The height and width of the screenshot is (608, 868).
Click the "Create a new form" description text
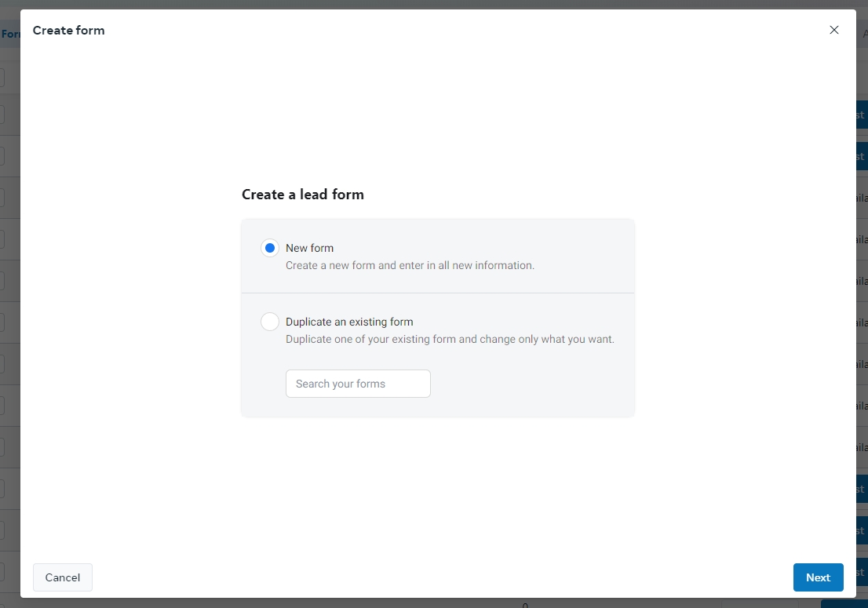tap(410, 265)
